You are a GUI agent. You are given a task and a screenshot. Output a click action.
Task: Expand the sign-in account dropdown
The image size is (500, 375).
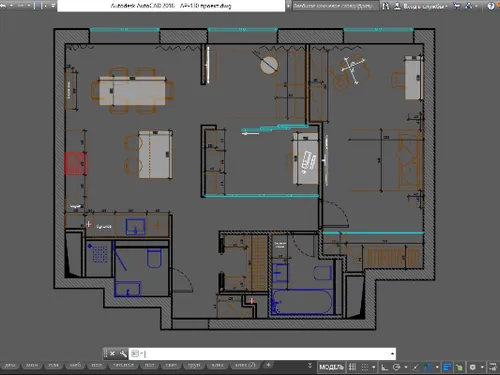click(446, 6)
